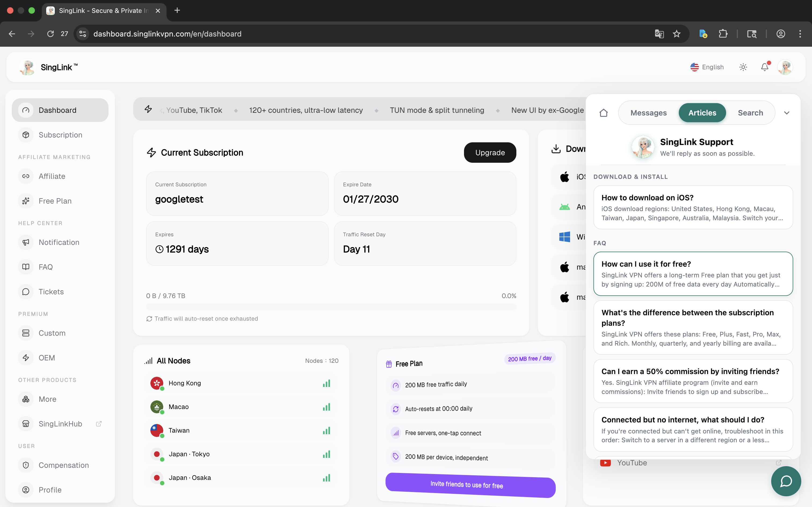Open FAQ sidebar item
This screenshot has height=507, width=812.
[60, 267]
